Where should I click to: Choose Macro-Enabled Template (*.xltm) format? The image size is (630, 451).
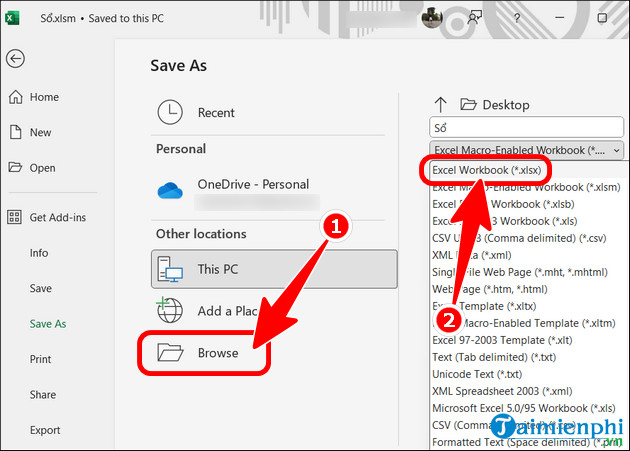coord(524,323)
